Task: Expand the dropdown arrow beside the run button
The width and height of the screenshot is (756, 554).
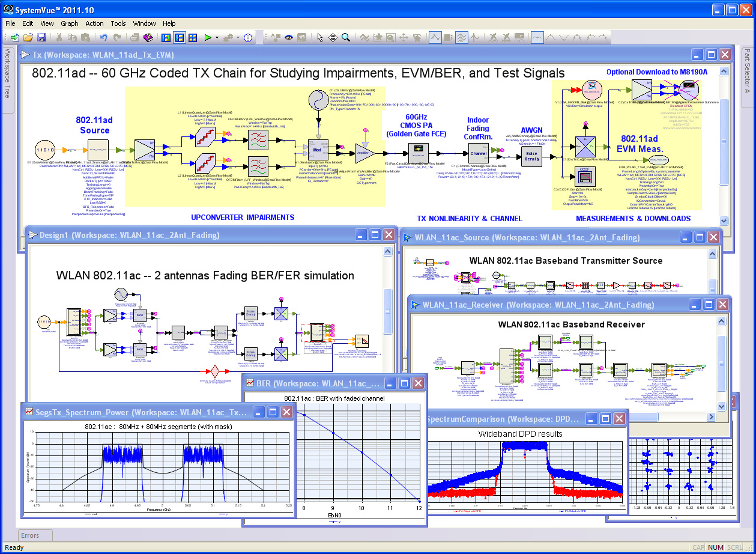Action: (217, 37)
